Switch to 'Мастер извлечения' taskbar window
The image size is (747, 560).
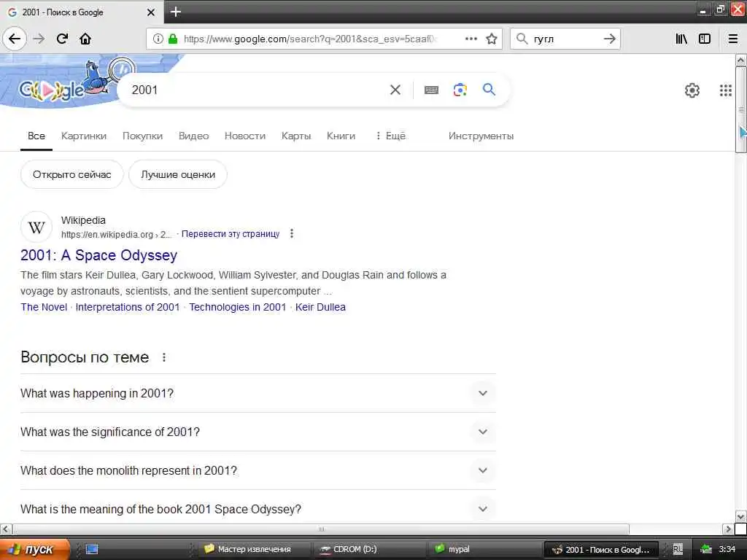click(x=253, y=549)
